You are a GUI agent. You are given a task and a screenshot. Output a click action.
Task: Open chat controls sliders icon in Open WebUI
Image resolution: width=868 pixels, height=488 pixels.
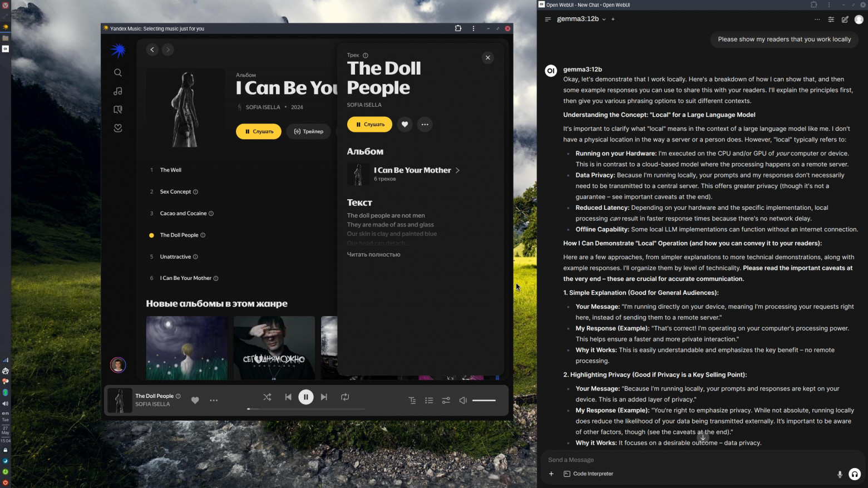tap(831, 19)
